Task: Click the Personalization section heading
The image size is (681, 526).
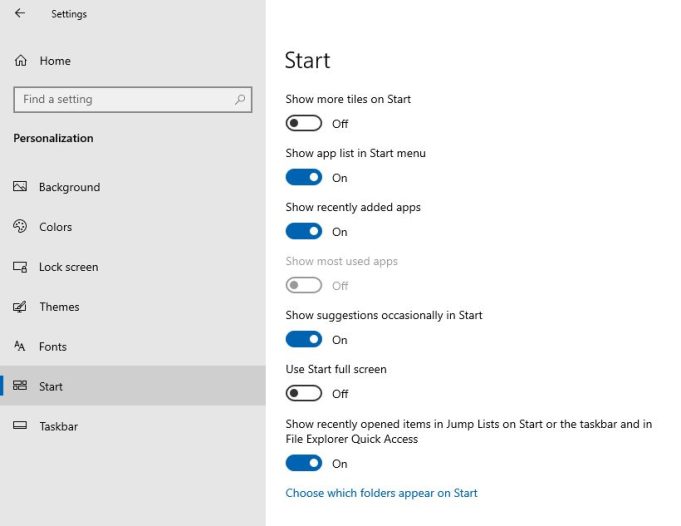Action: pos(53,138)
